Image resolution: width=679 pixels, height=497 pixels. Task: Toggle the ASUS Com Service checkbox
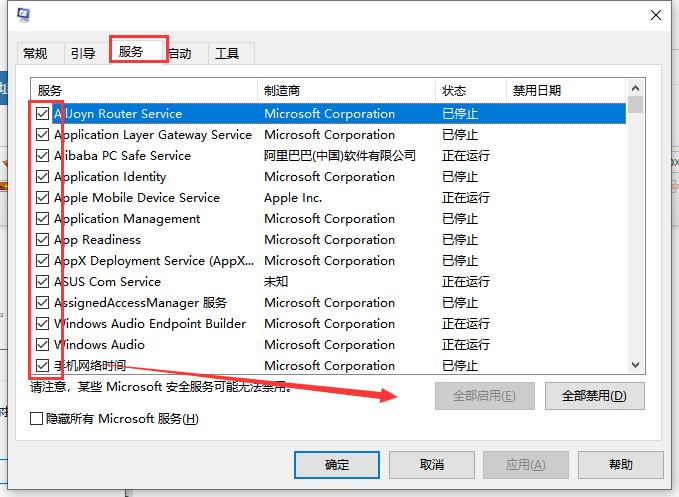42,282
